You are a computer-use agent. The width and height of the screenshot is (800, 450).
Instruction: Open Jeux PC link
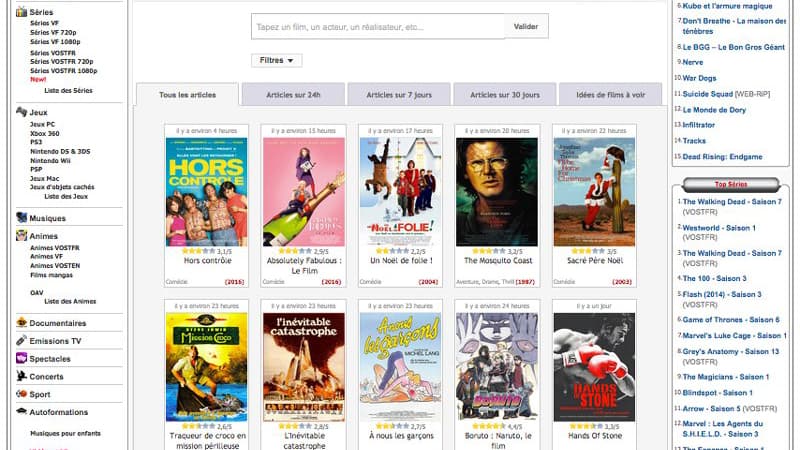click(x=42, y=124)
